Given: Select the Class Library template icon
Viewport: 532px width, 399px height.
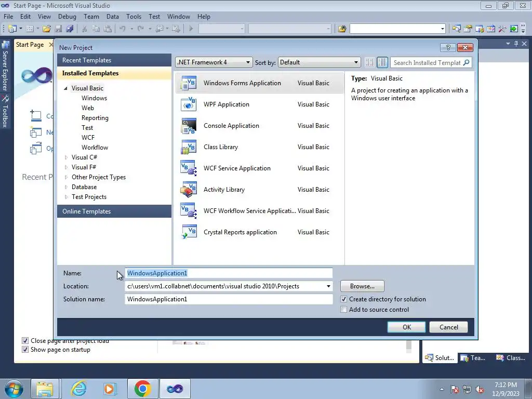Looking at the screenshot, I should (x=189, y=147).
